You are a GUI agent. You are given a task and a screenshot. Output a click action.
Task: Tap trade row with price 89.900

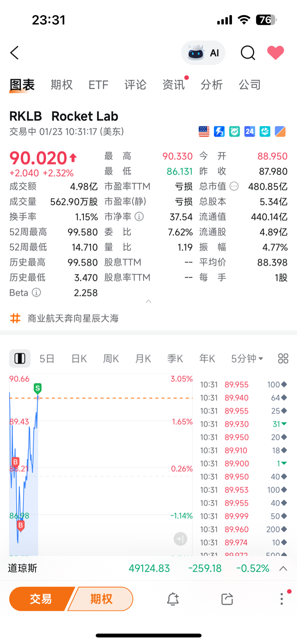(x=244, y=464)
